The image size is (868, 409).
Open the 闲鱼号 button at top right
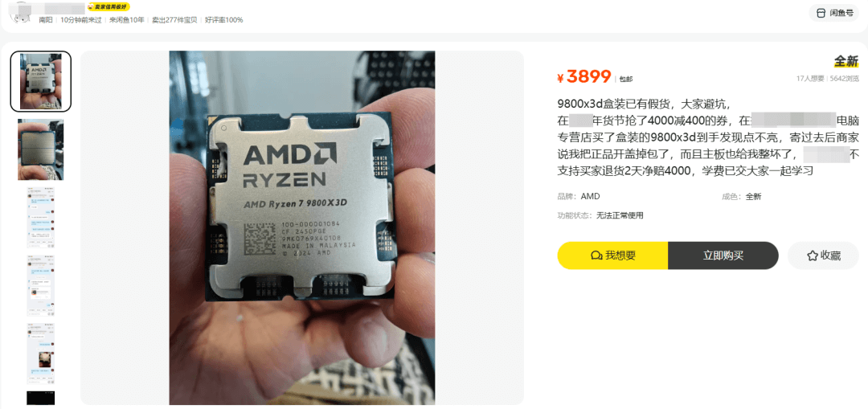(833, 14)
